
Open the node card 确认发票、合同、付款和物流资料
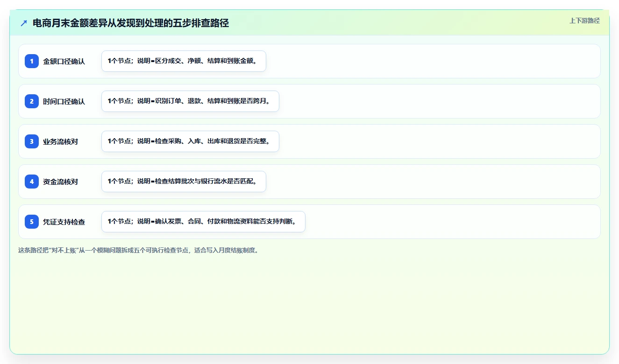tap(203, 222)
